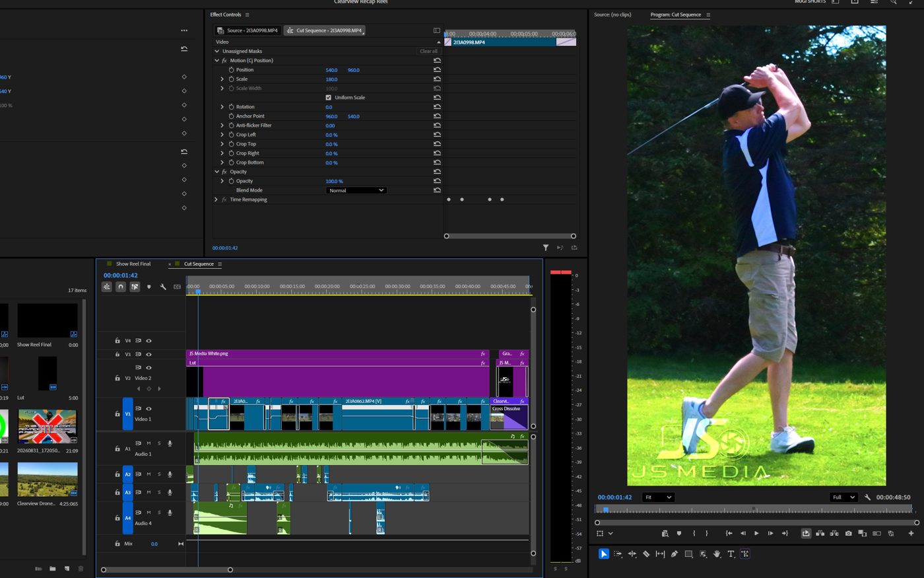Open the Source (no clips) panel tab
Viewport: 924px width, 578px height.
point(612,15)
